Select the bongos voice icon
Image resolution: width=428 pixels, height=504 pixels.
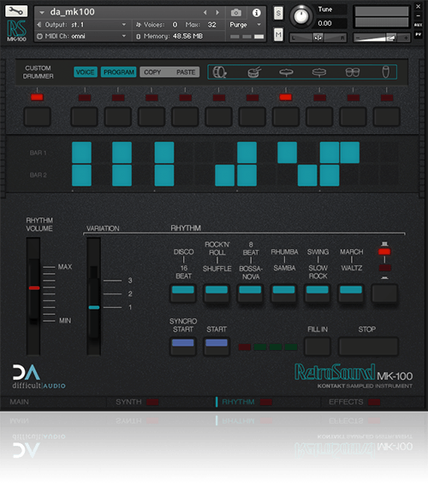click(352, 73)
